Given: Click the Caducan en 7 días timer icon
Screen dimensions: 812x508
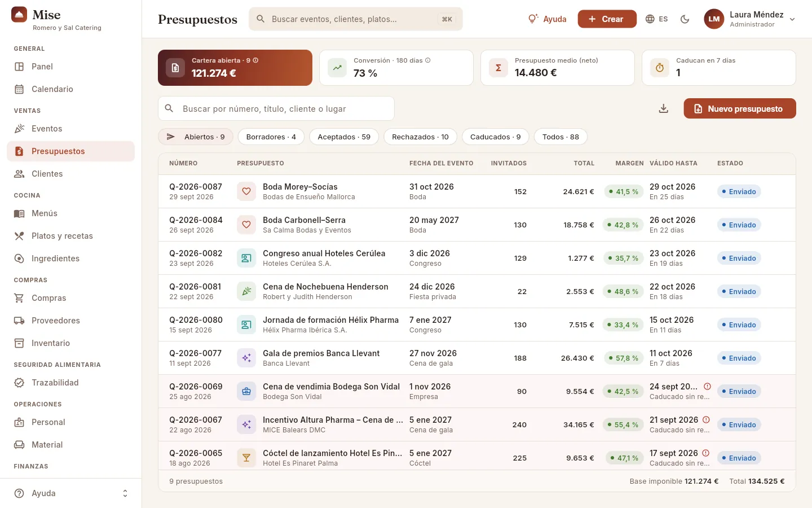Looking at the screenshot, I should pyautogui.click(x=660, y=68).
